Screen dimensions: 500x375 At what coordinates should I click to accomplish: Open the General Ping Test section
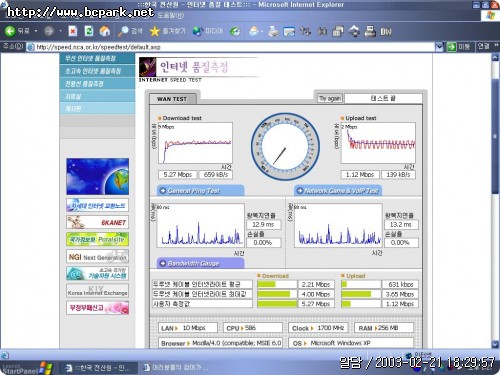(200, 191)
